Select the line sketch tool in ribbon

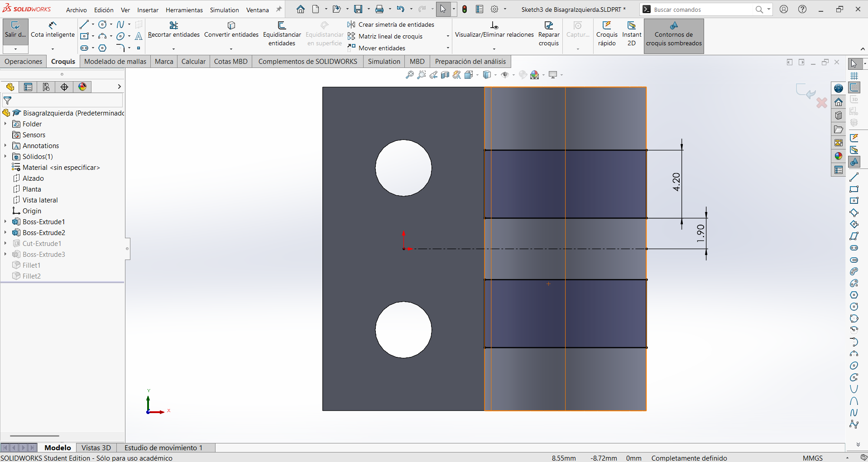tap(84, 24)
